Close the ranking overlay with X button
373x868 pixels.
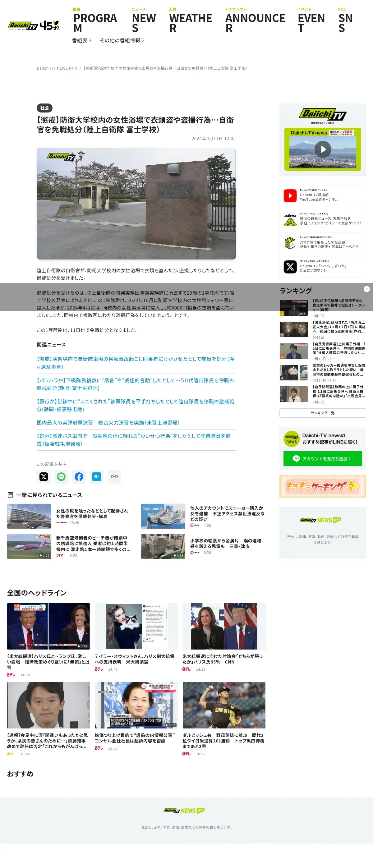[366, 289]
